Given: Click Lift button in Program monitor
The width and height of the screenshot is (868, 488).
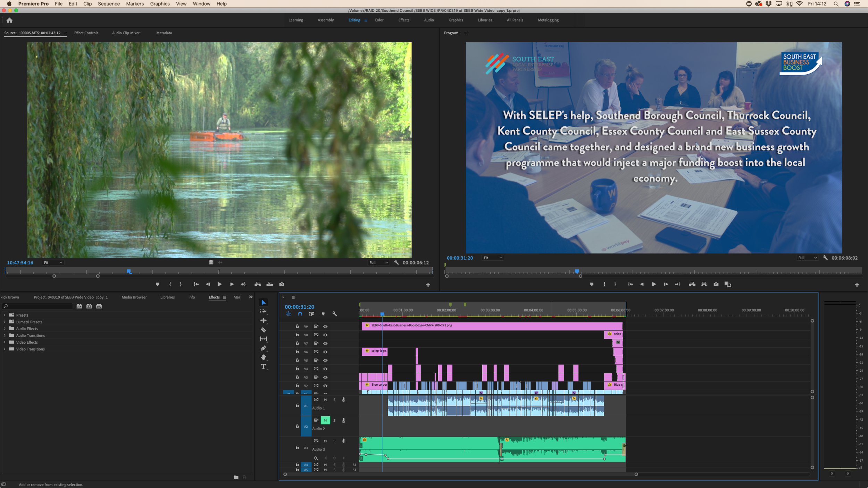Looking at the screenshot, I should pos(692,284).
